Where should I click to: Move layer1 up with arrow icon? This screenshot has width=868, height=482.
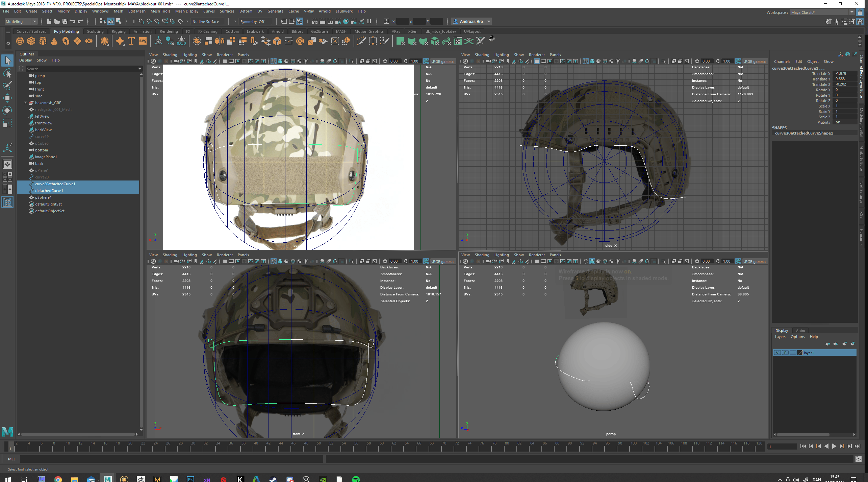point(827,344)
